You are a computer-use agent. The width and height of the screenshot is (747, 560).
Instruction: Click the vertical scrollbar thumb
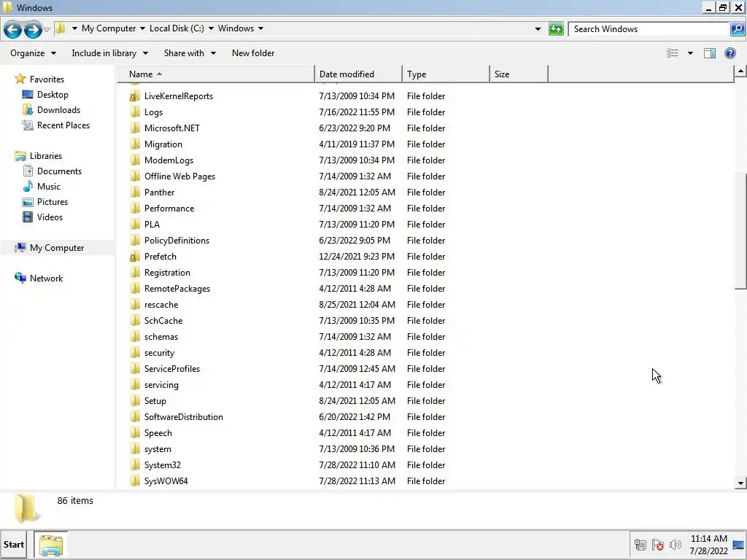(740, 231)
